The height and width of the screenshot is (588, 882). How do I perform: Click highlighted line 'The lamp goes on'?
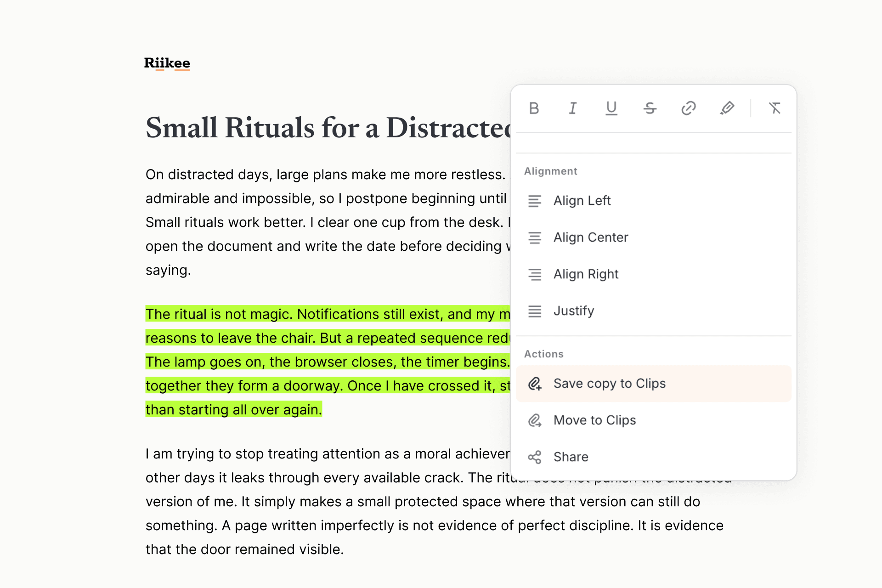click(x=328, y=362)
